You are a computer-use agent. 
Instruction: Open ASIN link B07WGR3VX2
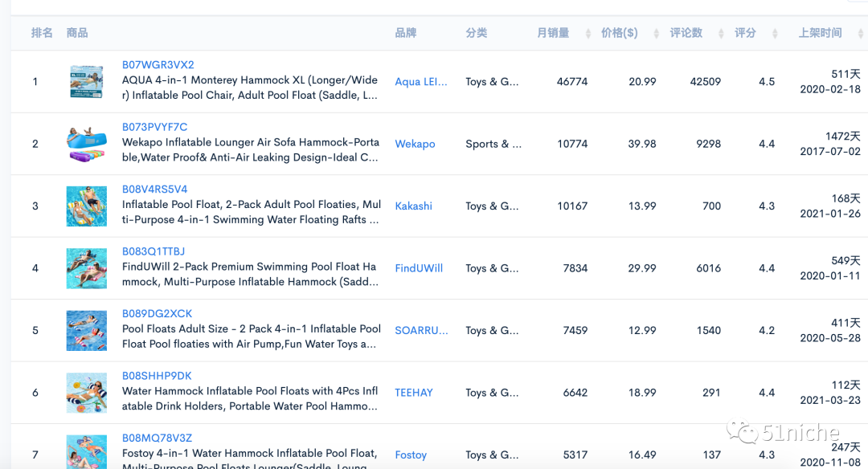click(x=158, y=65)
